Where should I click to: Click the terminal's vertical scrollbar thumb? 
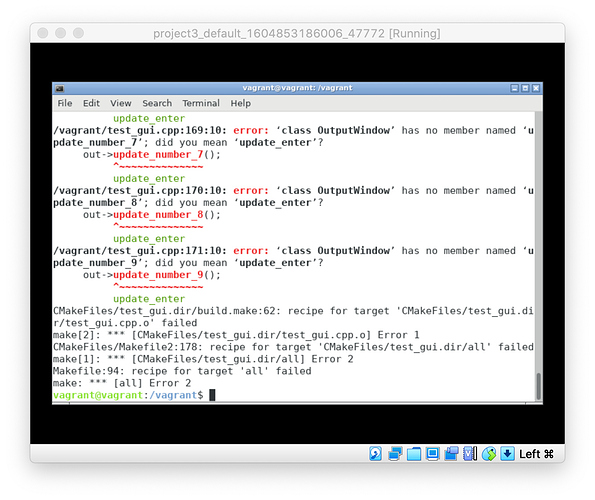(538, 386)
